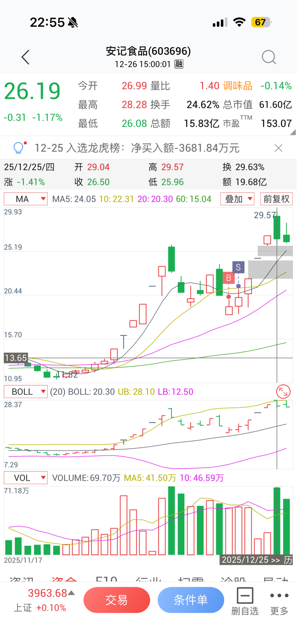Tap the purple S sell marker

click(x=238, y=267)
